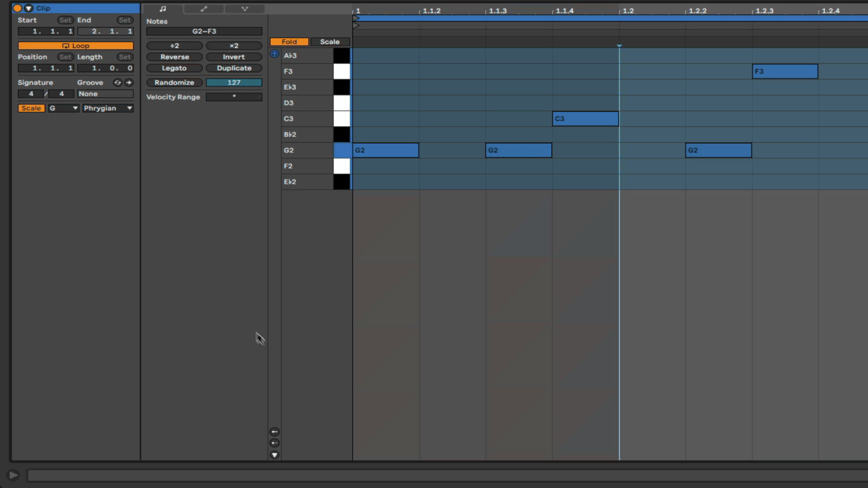This screenshot has height=488, width=868.
Task: Click Set button next to Start
Action: [x=65, y=20]
